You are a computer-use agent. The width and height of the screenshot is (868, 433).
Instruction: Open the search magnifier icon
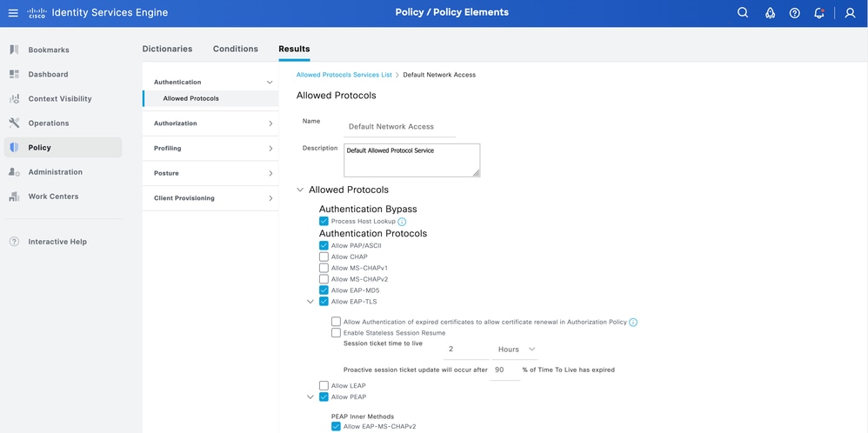743,13
